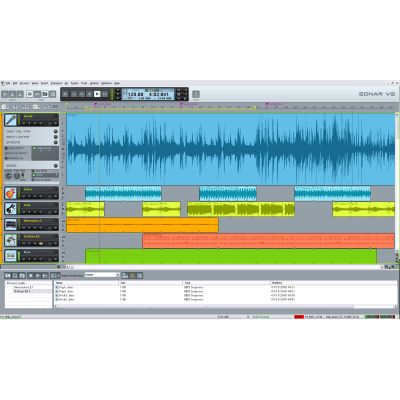Expand the Effects section of the Vocals track
This screenshot has height=400, width=400.
(x=56, y=142)
